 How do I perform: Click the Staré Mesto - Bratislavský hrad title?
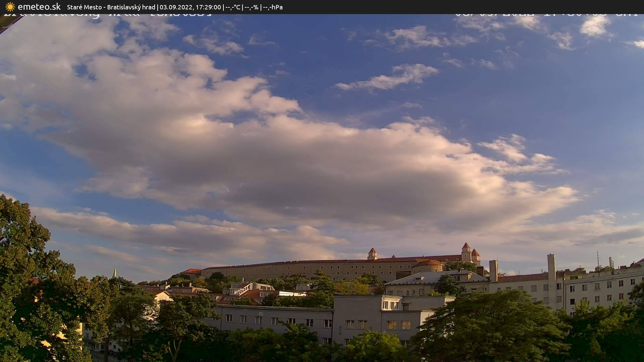point(111,7)
